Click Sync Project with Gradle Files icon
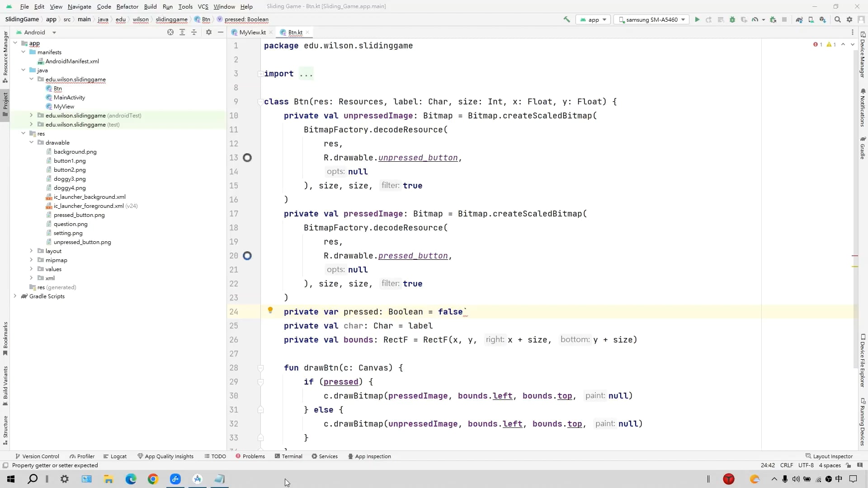The height and width of the screenshot is (488, 868). [799, 19]
